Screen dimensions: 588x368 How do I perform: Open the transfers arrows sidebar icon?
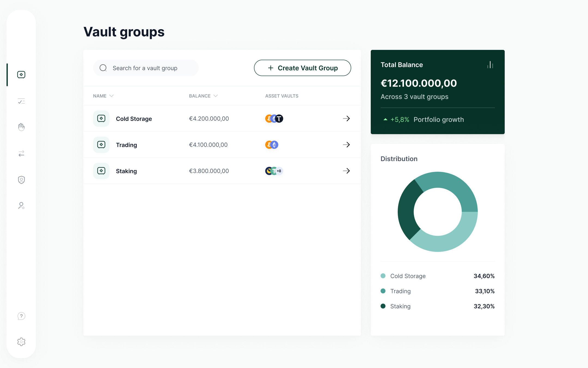(x=21, y=153)
